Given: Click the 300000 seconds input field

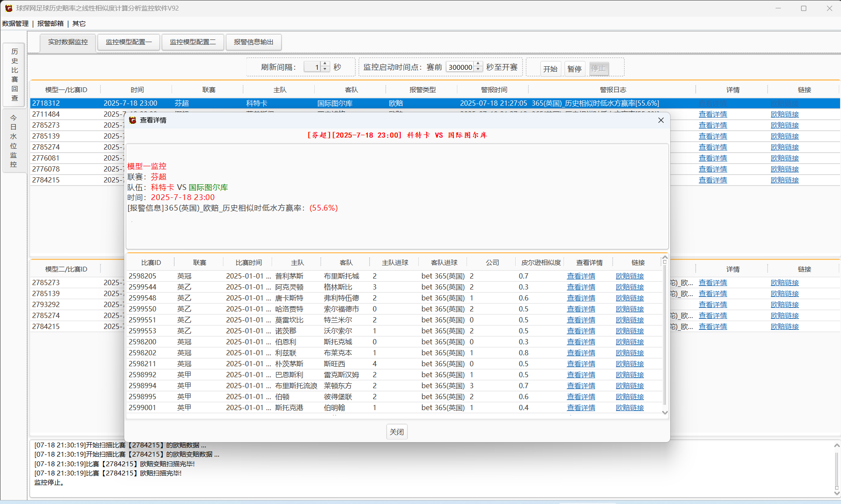Looking at the screenshot, I should coord(460,67).
